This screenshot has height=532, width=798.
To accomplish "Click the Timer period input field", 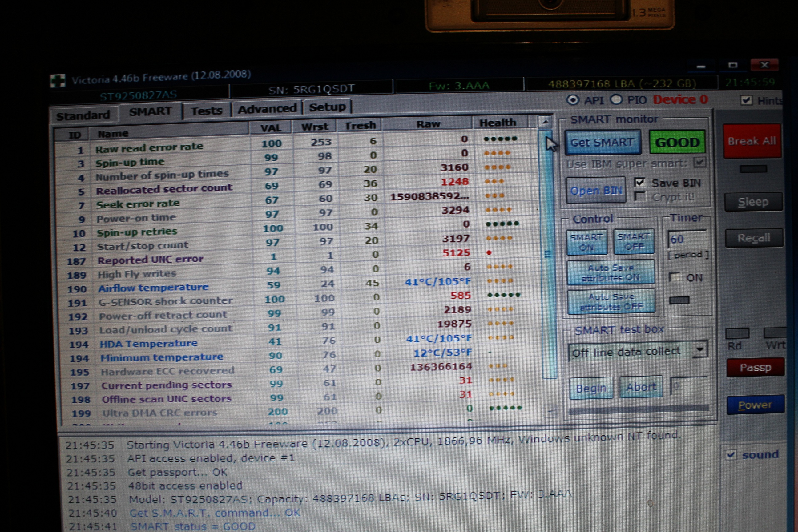I will click(x=687, y=239).
